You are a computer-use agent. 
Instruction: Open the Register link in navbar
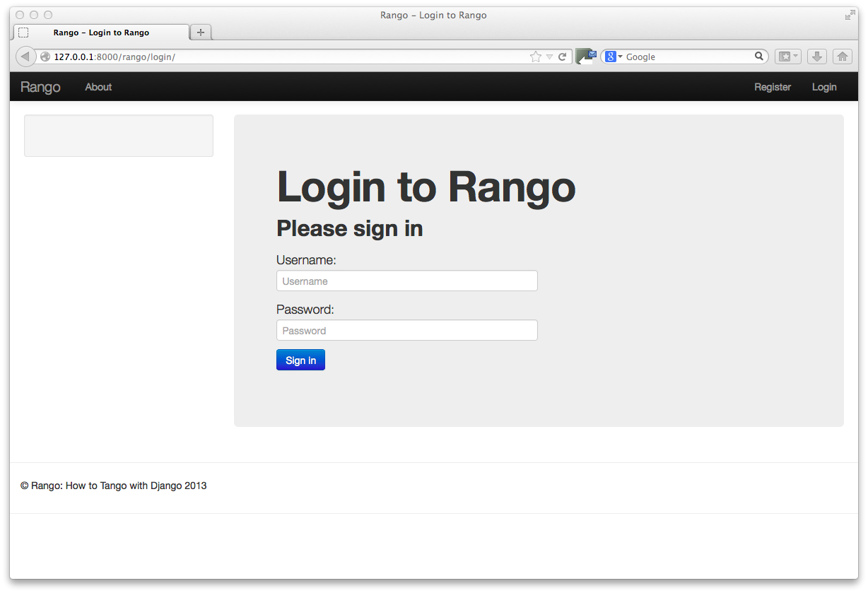coord(773,87)
